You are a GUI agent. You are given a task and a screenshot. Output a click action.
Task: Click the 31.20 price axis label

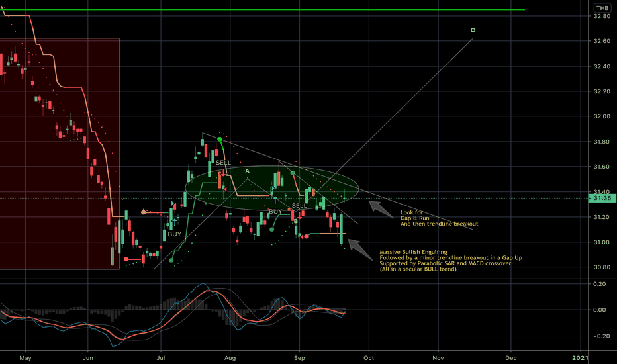(x=602, y=217)
